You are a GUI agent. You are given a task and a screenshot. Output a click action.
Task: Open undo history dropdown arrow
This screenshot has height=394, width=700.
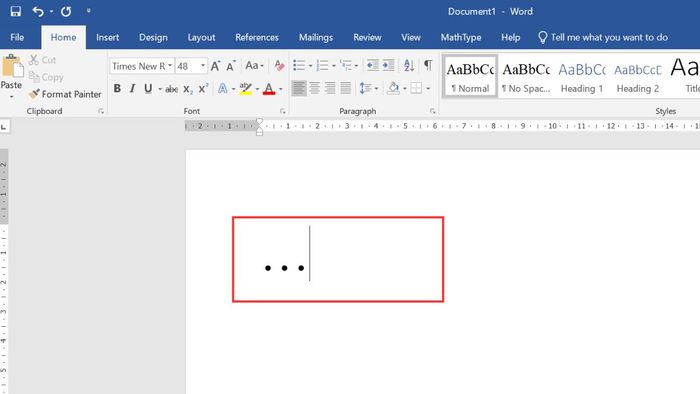tap(51, 11)
